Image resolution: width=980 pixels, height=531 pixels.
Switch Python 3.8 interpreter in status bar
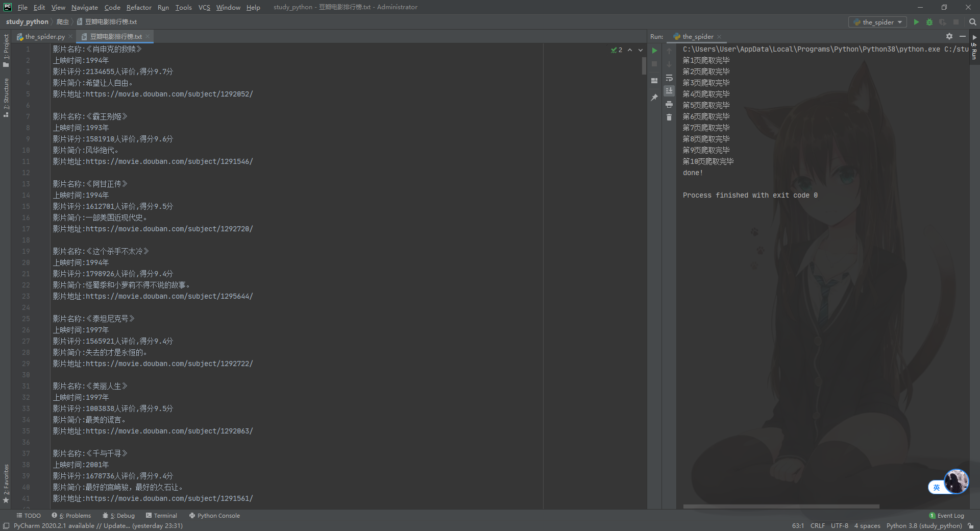pos(924,526)
